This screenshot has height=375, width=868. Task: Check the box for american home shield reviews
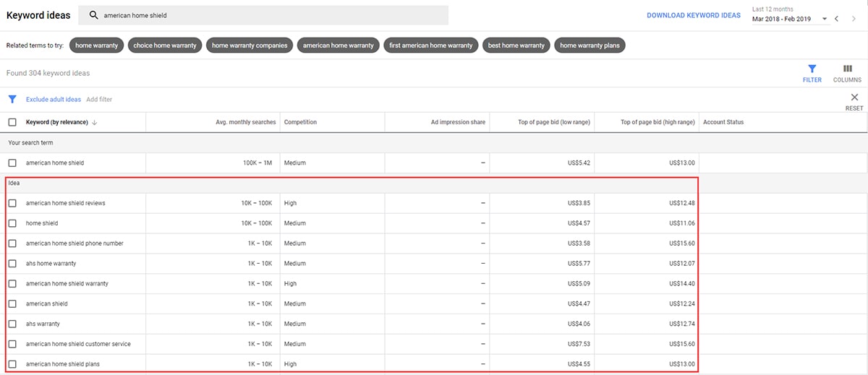[x=12, y=203]
